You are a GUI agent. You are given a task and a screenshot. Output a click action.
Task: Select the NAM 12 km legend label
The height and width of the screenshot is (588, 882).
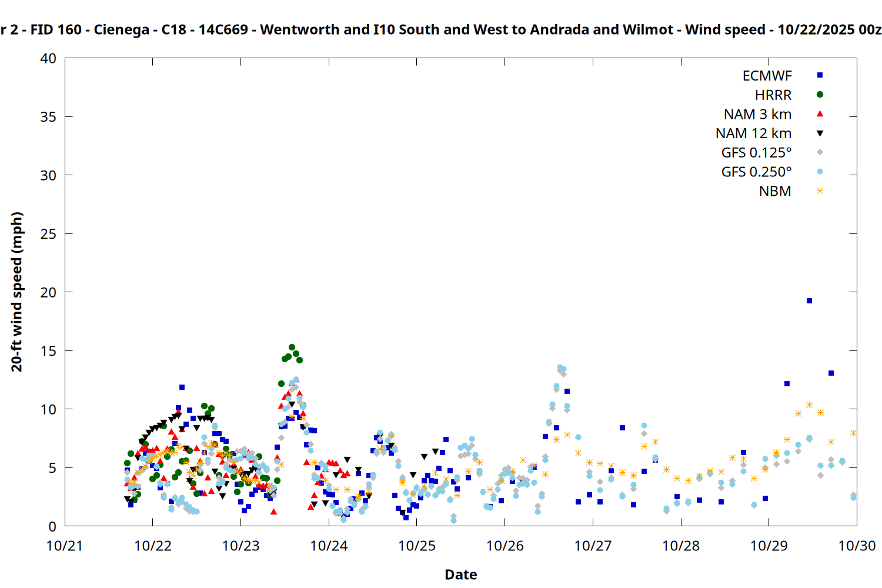(753, 133)
